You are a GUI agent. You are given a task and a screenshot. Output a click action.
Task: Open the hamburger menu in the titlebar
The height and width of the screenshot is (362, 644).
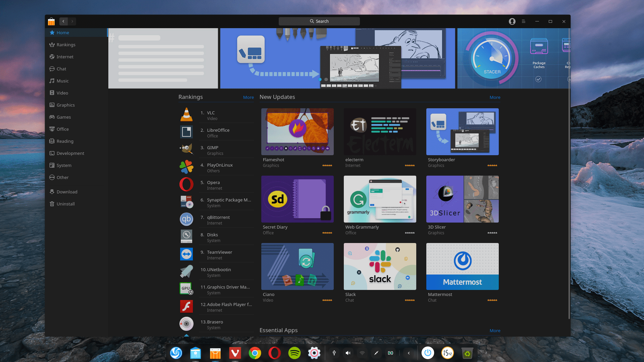pyautogui.click(x=524, y=21)
